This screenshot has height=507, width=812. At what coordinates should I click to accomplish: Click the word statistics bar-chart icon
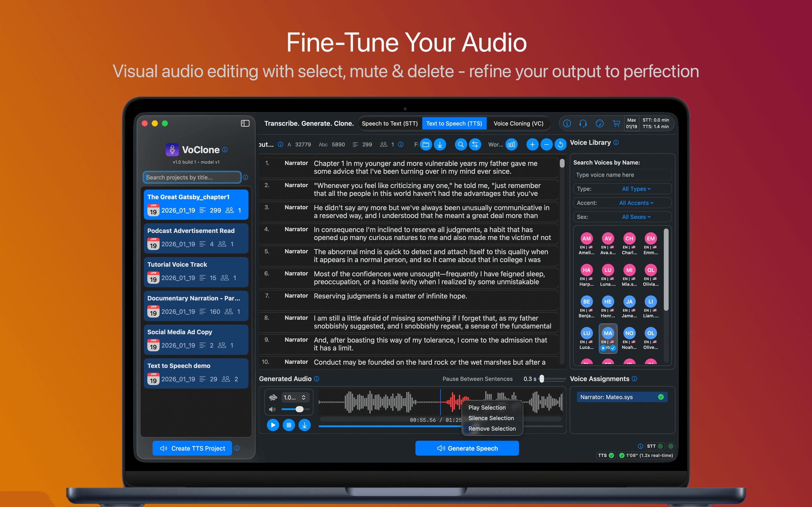pyautogui.click(x=512, y=144)
